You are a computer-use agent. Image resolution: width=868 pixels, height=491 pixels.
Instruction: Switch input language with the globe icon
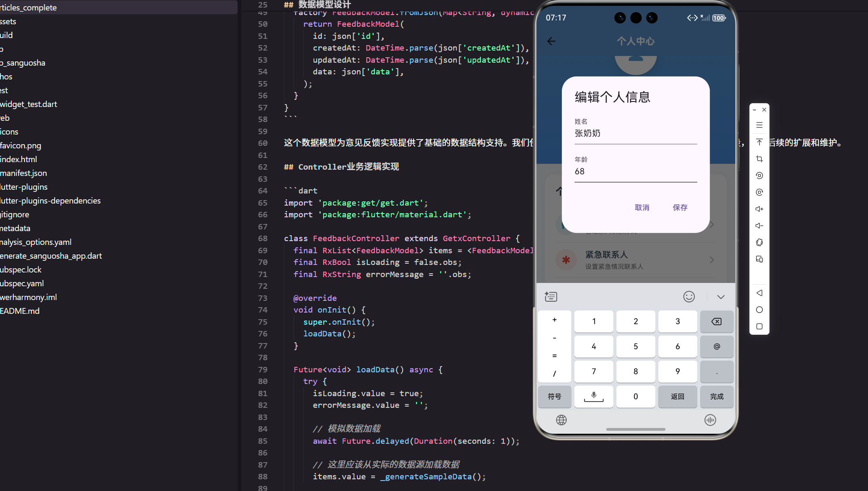[x=561, y=420]
